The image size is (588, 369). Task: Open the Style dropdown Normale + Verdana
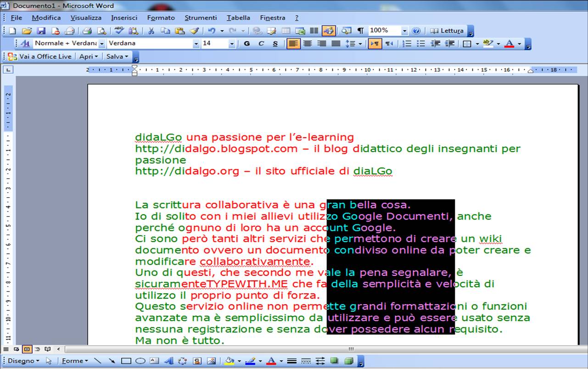click(101, 44)
